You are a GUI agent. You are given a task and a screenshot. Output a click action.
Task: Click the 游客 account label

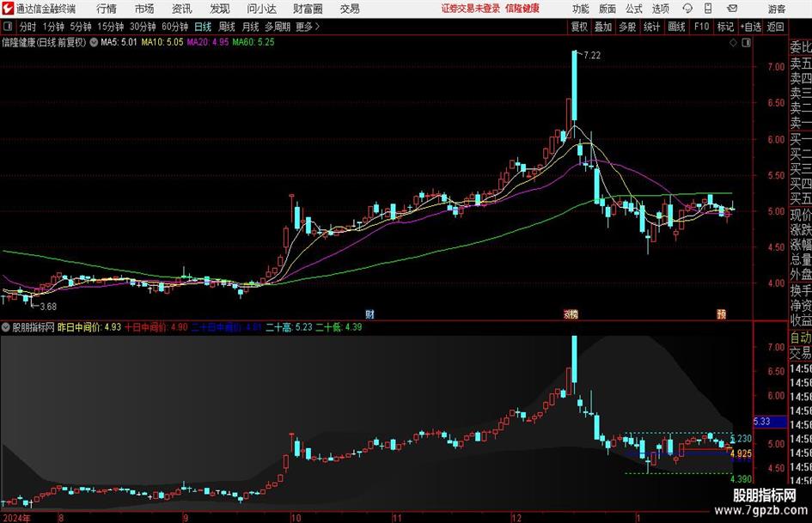coord(776,9)
